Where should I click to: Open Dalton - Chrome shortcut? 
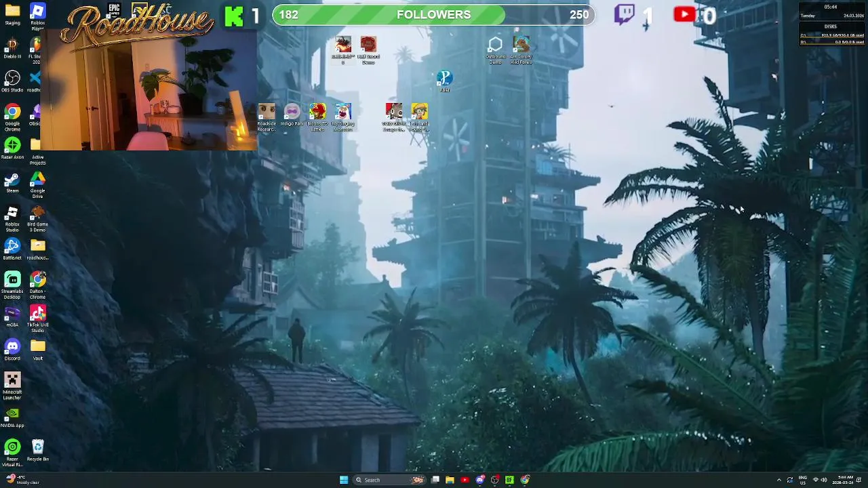37,285
